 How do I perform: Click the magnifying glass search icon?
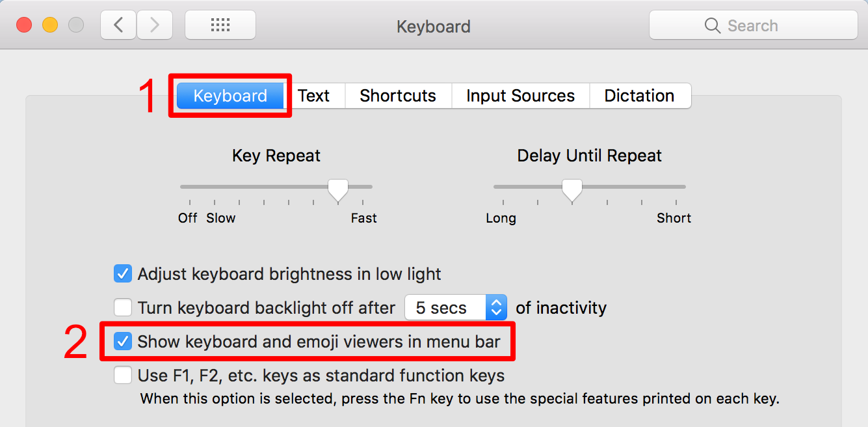[x=713, y=26]
